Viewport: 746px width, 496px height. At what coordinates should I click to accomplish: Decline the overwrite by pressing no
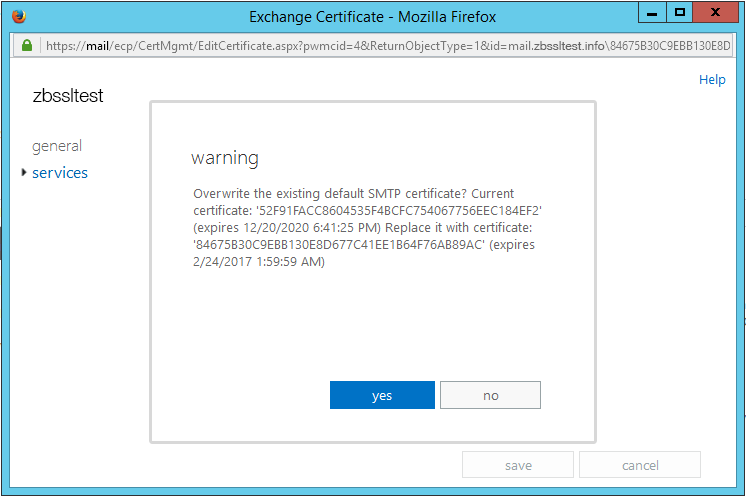point(490,395)
